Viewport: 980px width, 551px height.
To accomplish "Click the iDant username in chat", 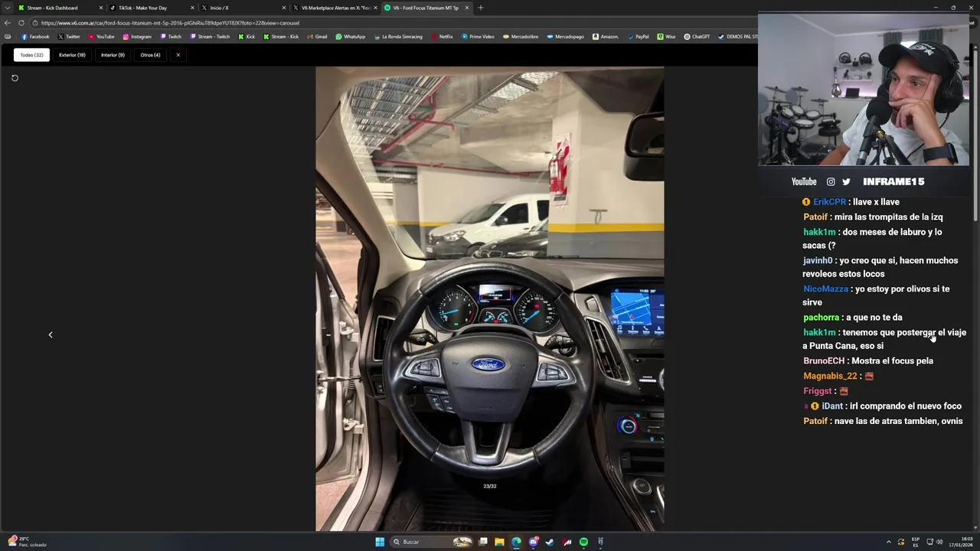I will [x=832, y=406].
